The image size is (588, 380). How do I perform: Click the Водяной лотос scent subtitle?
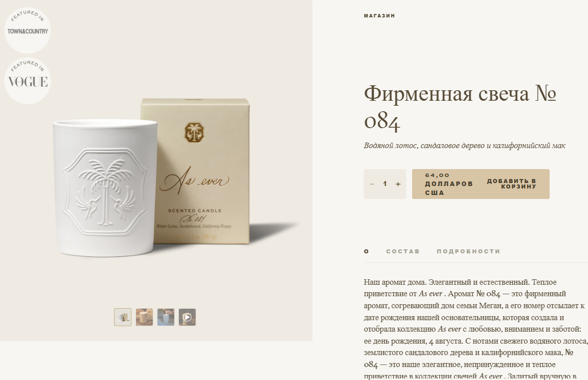(x=464, y=146)
